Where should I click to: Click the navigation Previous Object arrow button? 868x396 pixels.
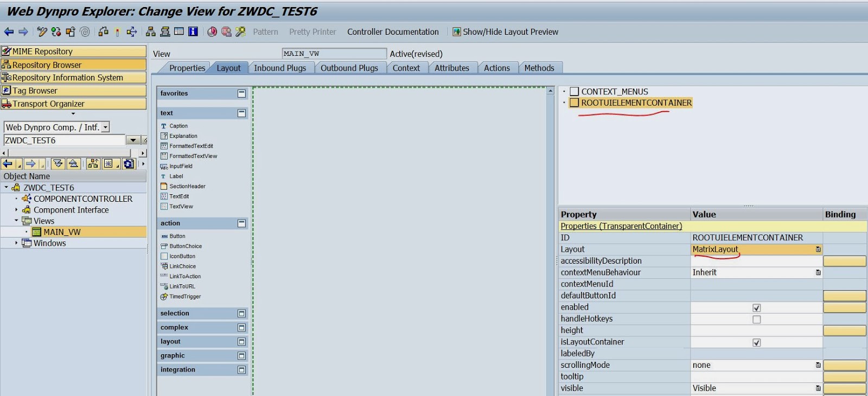pyautogui.click(x=8, y=164)
